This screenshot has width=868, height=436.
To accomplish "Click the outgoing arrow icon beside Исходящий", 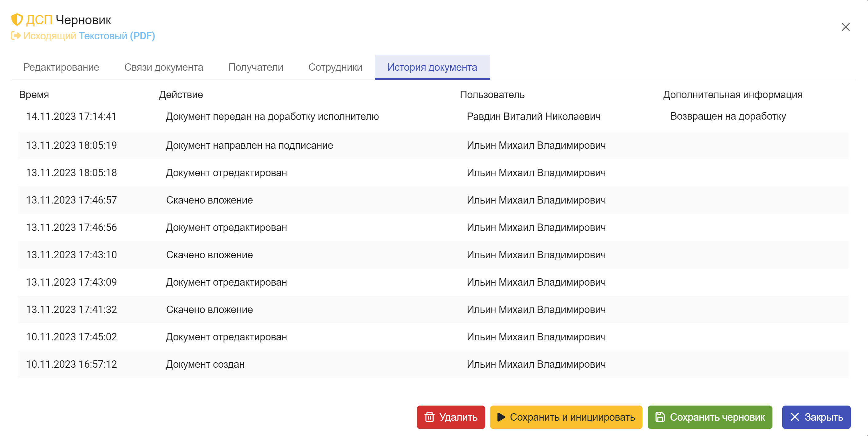I will [x=15, y=36].
